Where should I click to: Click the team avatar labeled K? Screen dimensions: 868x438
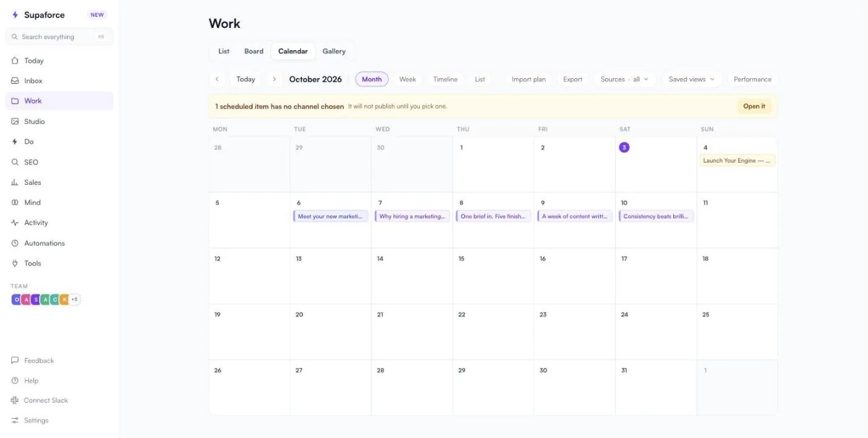point(64,300)
